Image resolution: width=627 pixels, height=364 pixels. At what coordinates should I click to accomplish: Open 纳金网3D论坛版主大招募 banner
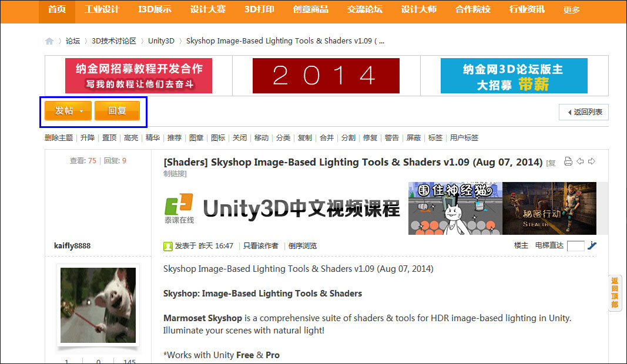coord(514,76)
